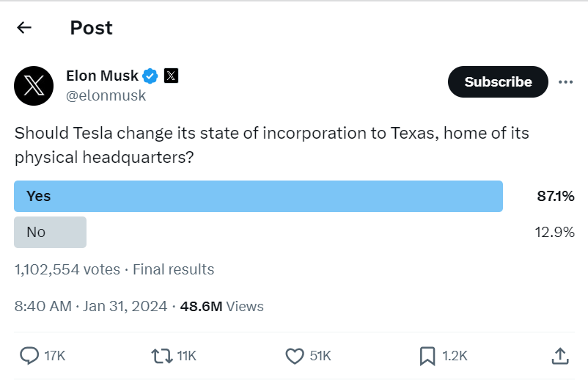Screen dimensions: 588x386
Task: Share the post with upload icon
Action: (560, 356)
